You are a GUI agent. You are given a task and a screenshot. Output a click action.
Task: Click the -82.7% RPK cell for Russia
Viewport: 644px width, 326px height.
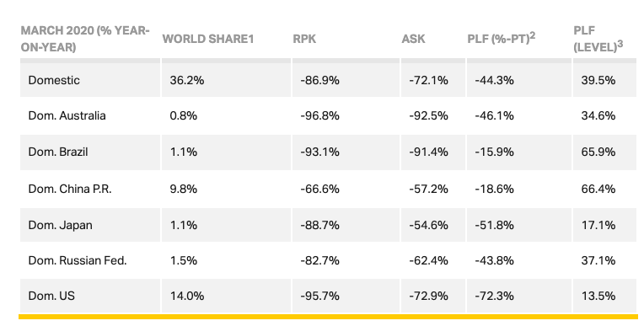click(320, 260)
